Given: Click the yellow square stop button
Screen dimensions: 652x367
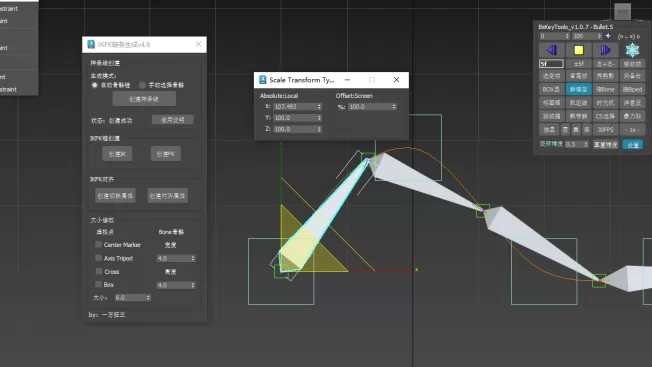Looking at the screenshot, I should coord(578,50).
